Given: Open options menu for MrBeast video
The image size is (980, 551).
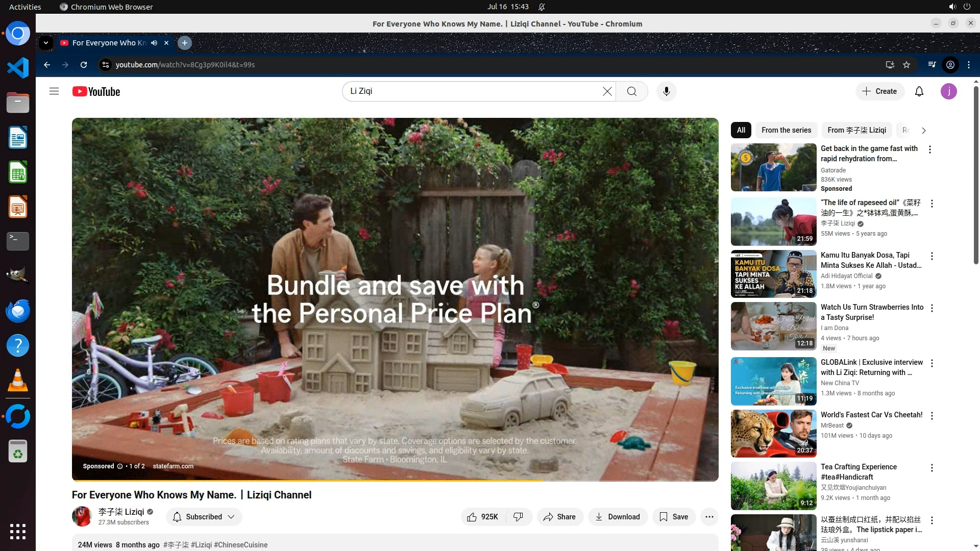Looking at the screenshot, I should (932, 416).
